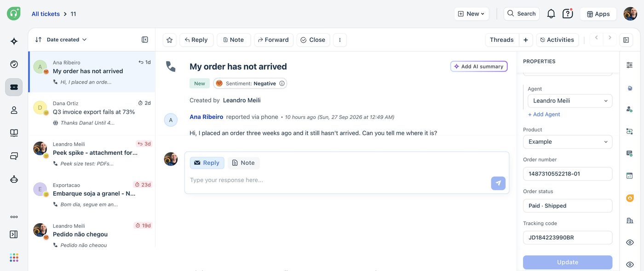Click Add AI summary button

click(479, 67)
